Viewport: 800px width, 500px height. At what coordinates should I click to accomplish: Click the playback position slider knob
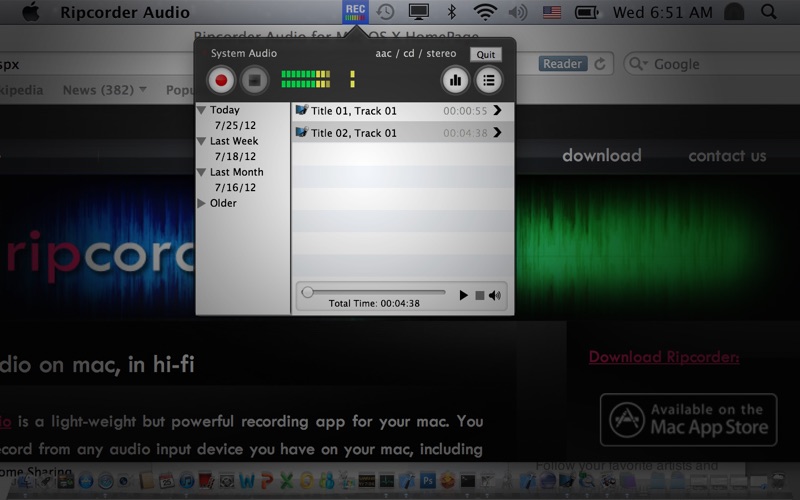[307, 292]
